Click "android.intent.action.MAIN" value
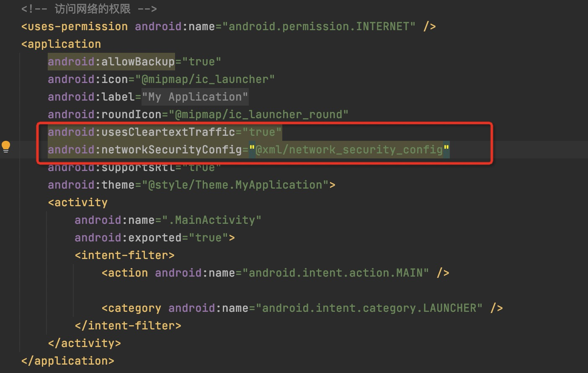 pyautogui.click(x=335, y=273)
